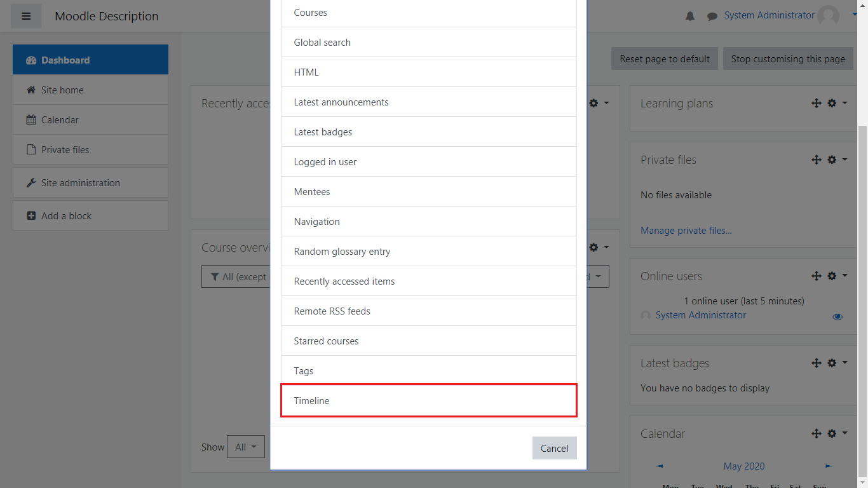
Task: Click the page vertical scrollbar
Action: tap(862, 286)
